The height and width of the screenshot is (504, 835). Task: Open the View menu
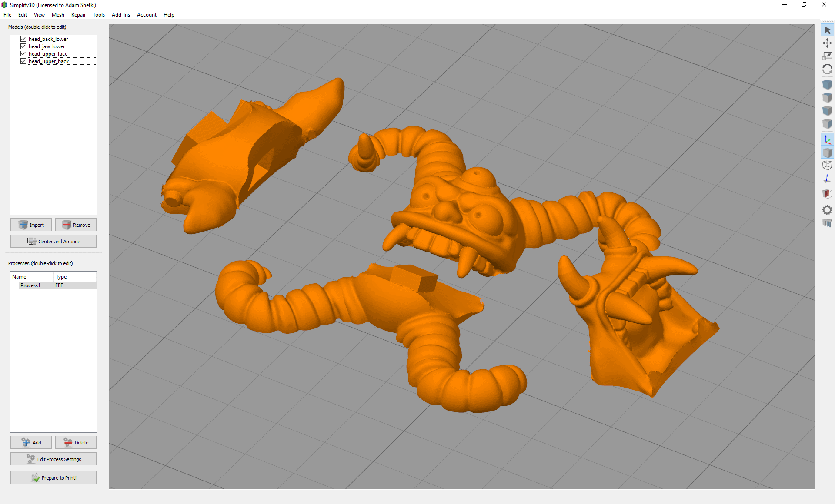pos(39,15)
